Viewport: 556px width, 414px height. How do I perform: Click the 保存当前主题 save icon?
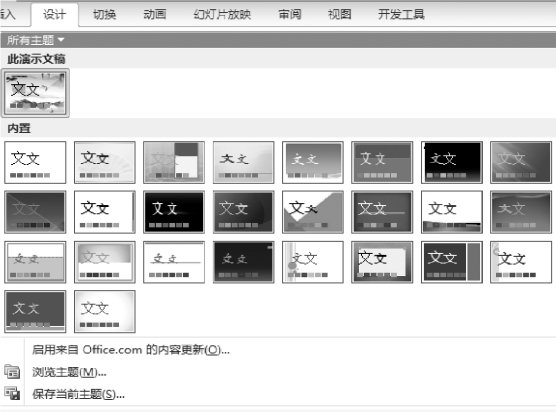[12, 393]
